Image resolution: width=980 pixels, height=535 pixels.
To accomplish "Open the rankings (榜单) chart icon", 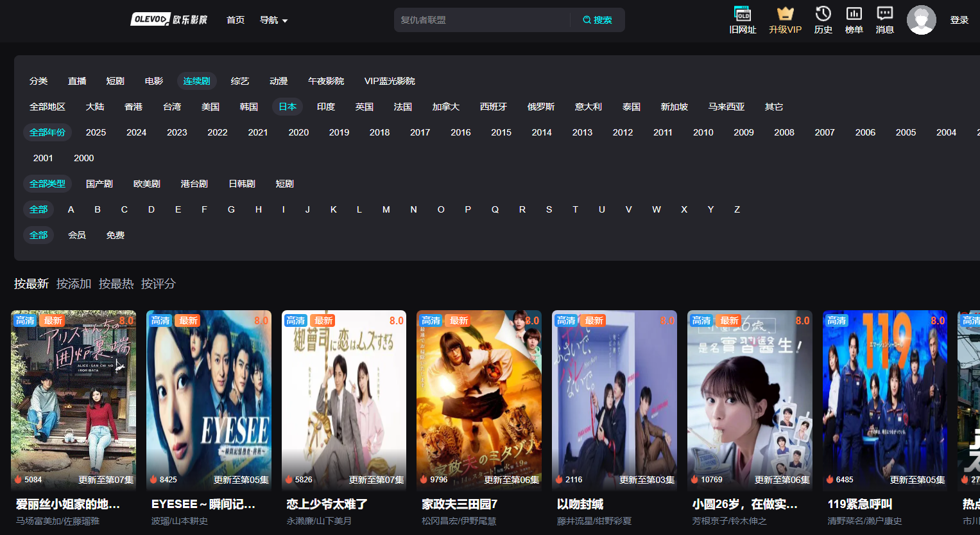I will point(854,13).
